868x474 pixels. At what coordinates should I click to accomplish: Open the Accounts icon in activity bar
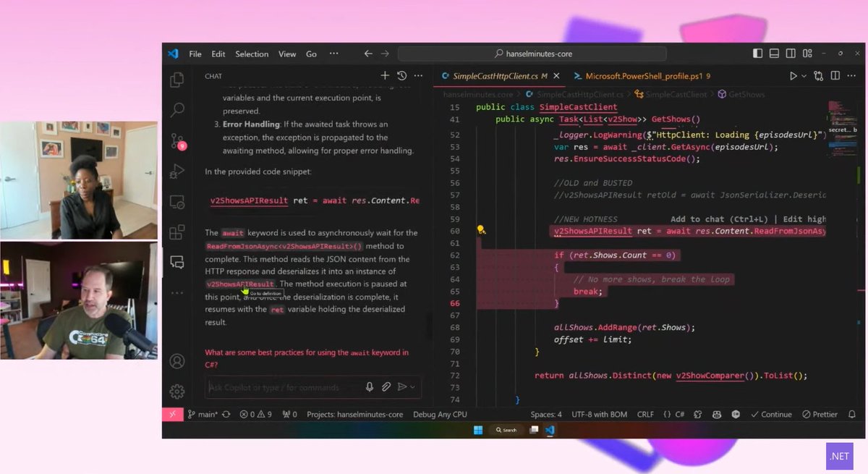point(176,360)
